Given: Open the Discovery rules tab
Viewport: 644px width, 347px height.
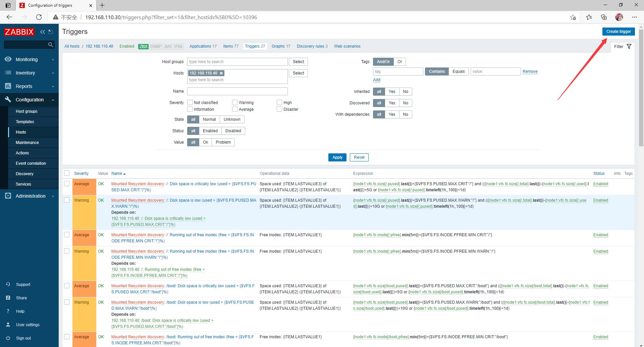Looking at the screenshot, I should click(312, 46).
